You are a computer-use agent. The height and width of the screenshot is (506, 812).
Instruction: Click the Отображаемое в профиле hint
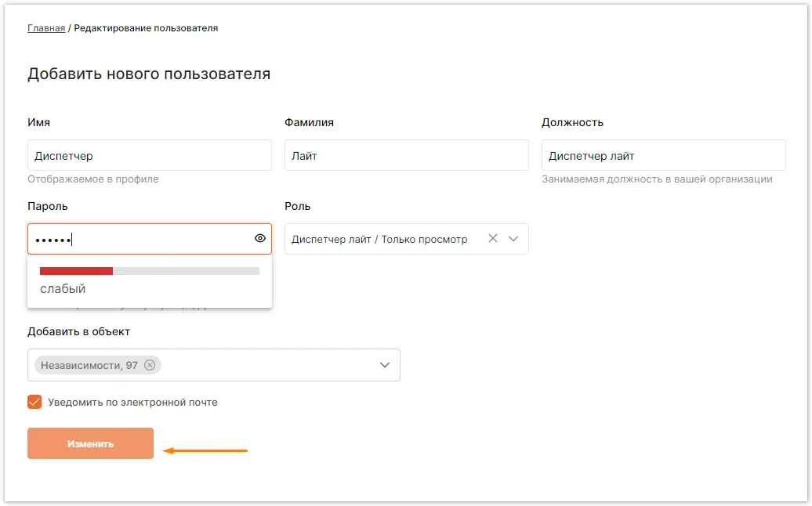[x=93, y=179]
